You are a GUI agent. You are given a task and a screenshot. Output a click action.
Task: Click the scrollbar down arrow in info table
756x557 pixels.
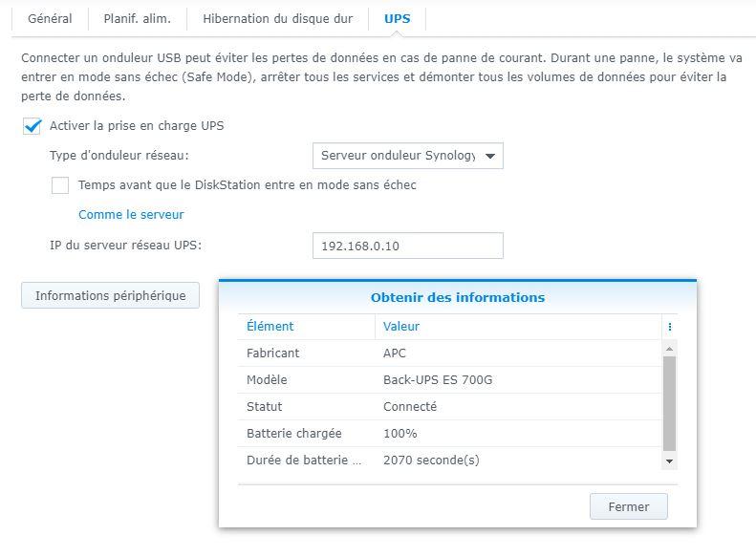(x=669, y=461)
